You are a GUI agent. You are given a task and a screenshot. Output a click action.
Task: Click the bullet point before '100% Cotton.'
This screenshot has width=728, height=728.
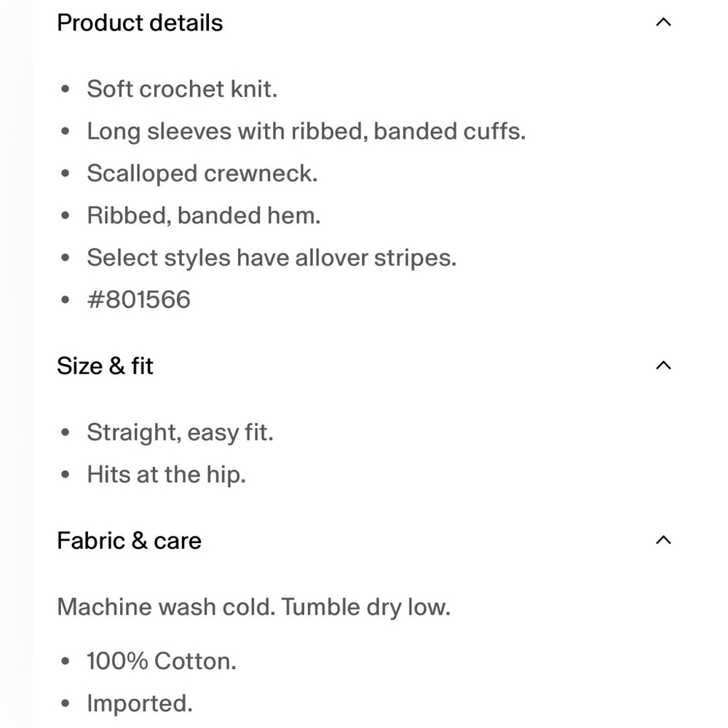[66, 661]
